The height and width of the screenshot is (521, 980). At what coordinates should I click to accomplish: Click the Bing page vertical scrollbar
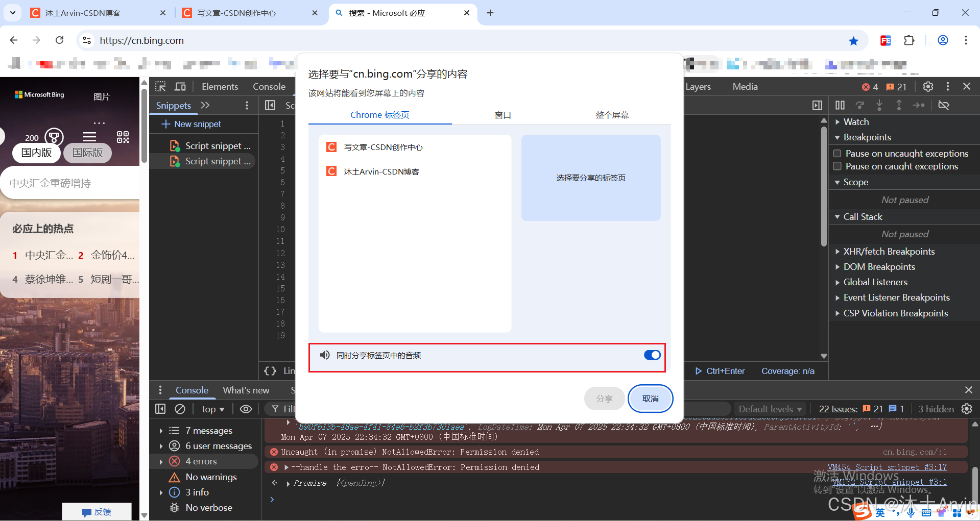[x=144, y=127]
